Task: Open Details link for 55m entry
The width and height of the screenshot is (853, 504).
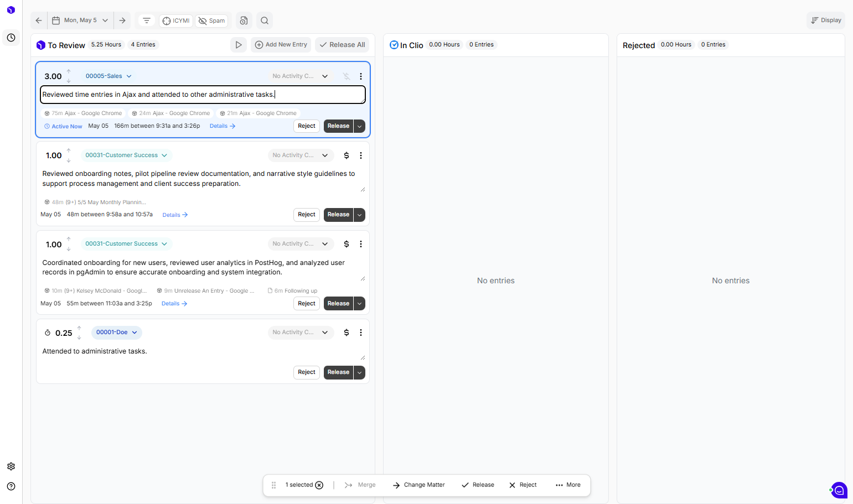Action: [x=174, y=304]
